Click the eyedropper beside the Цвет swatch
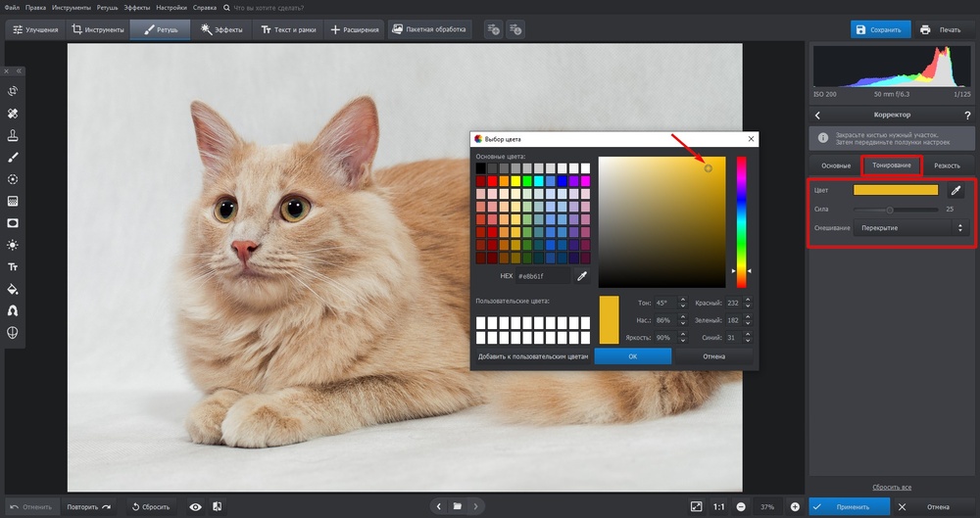This screenshot has width=980, height=518. (x=956, y=190)
